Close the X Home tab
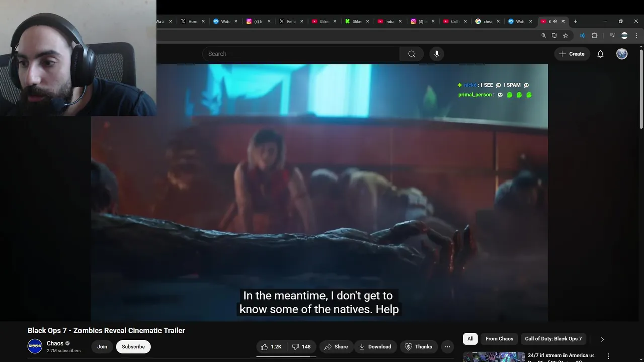Image resolution: width=644 pixels, height=362 pixels. [203, 21]
